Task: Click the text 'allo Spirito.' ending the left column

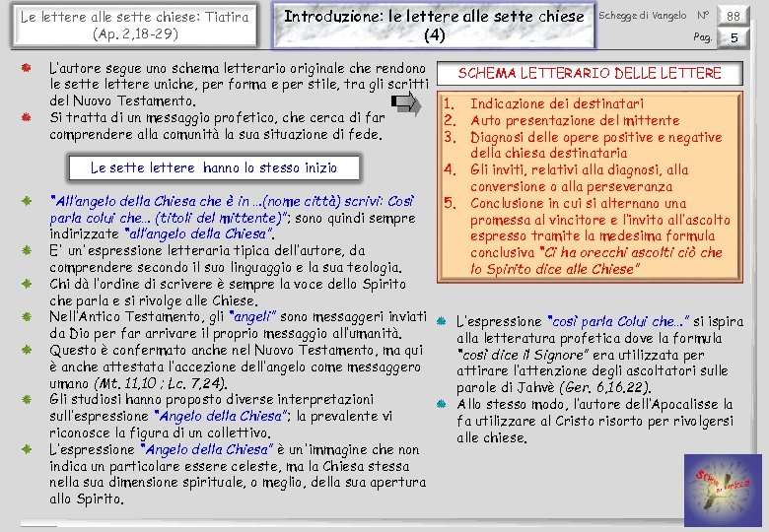Action: tap(87, 499)
